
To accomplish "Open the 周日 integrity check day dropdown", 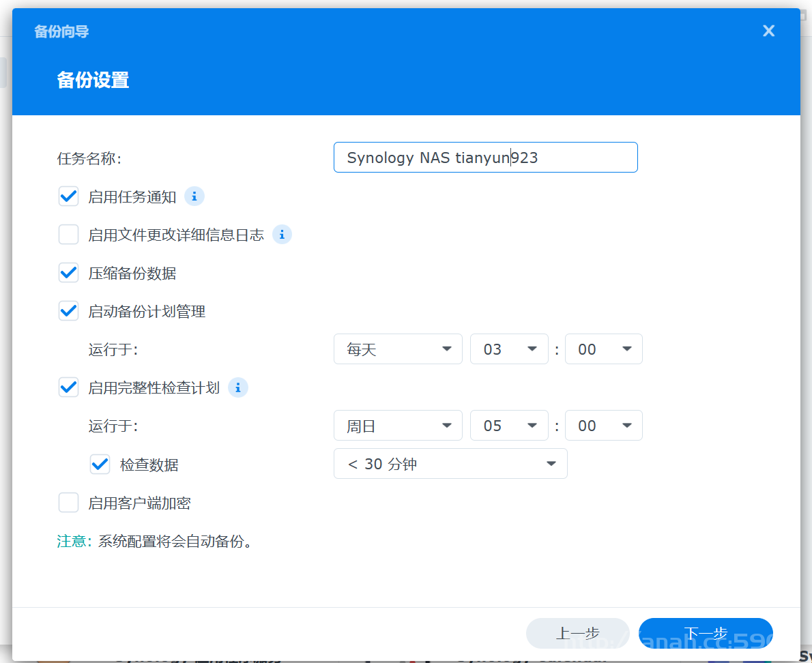I will coord(398,426).
